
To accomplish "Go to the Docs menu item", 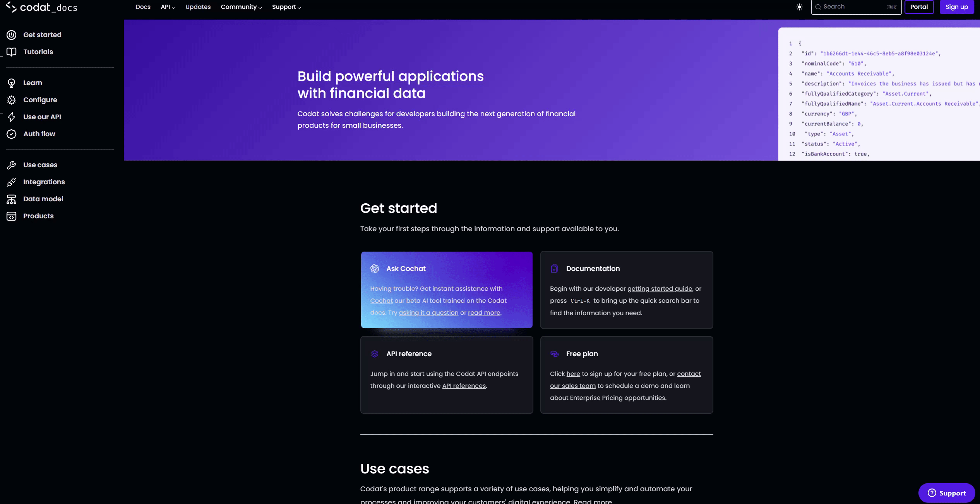I will coord(143,7).
